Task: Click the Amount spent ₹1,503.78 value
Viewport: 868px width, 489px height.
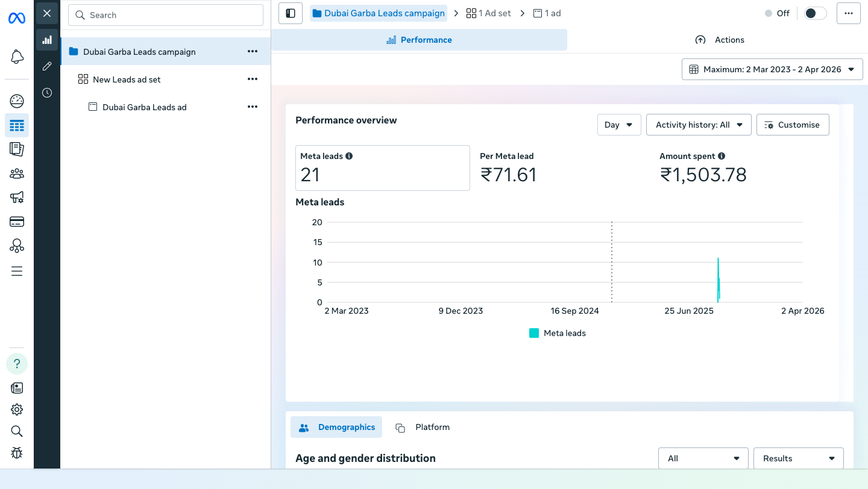Action: (703, 175)
